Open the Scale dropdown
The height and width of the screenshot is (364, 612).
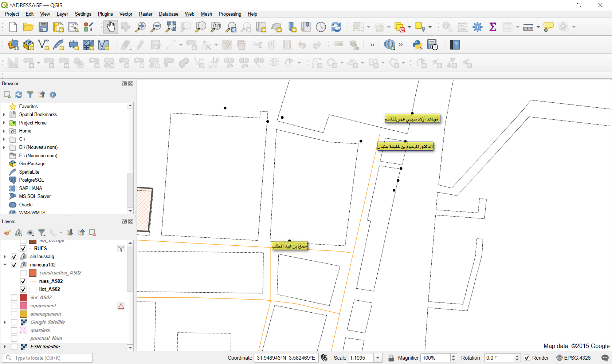(378, 358)
